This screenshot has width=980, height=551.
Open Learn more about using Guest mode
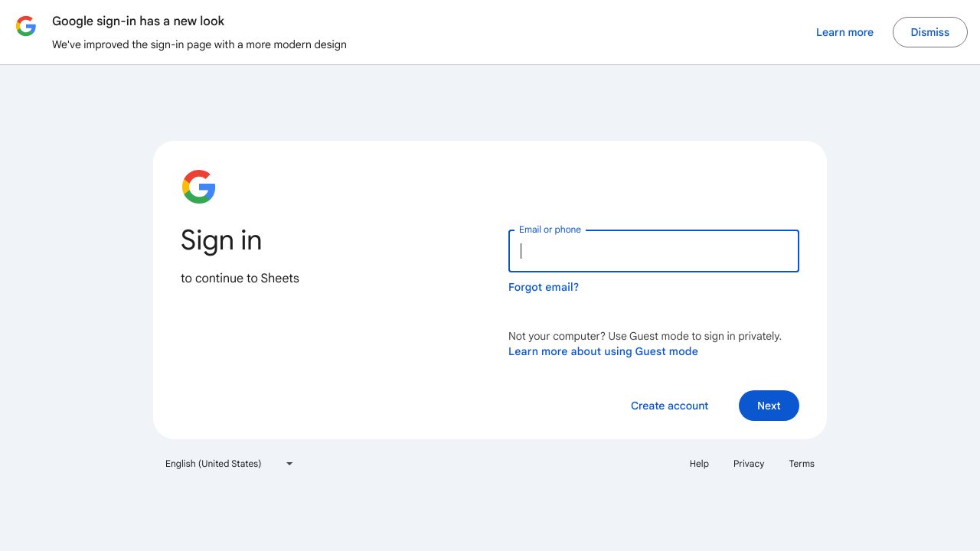click(x=603, y=351)
